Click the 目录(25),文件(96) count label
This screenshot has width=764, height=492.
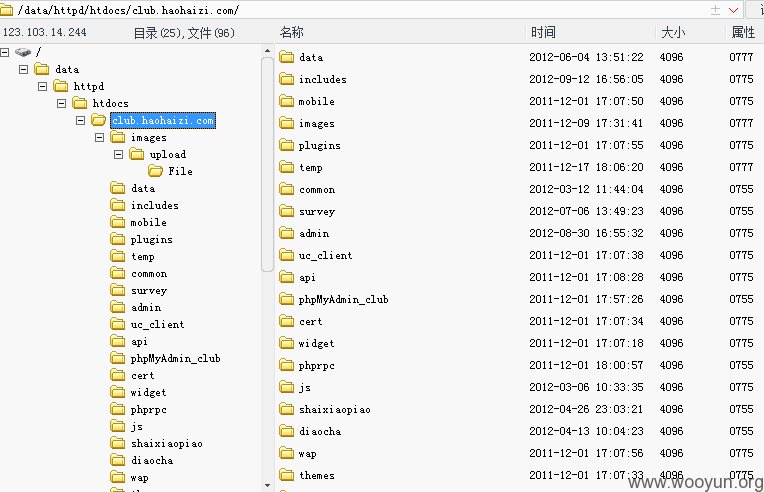pos(184,33)
